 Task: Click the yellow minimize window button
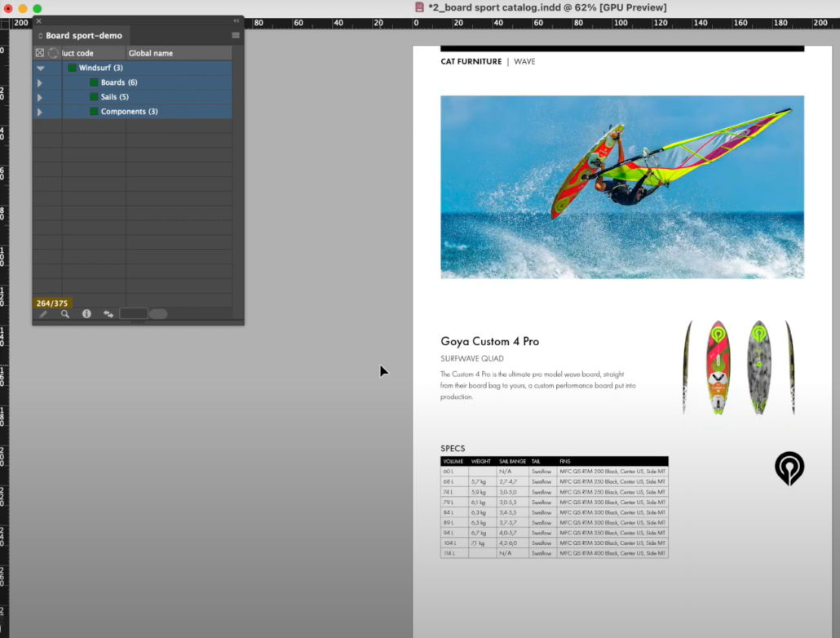point(23,8)
